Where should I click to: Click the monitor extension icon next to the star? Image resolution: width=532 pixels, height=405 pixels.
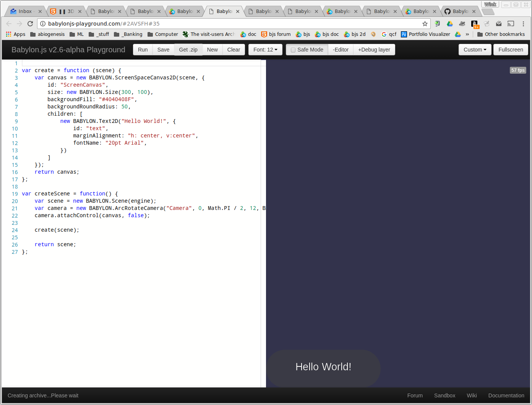pos(438,24)
